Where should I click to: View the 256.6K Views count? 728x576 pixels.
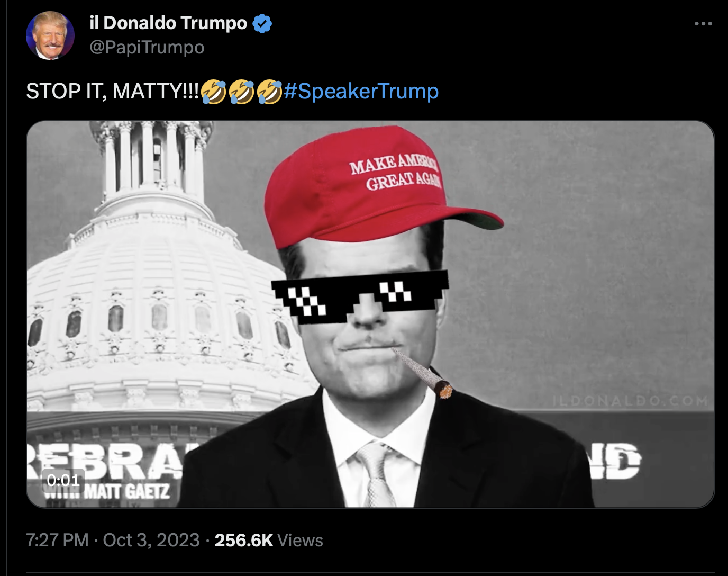click(x=269, y=540)
